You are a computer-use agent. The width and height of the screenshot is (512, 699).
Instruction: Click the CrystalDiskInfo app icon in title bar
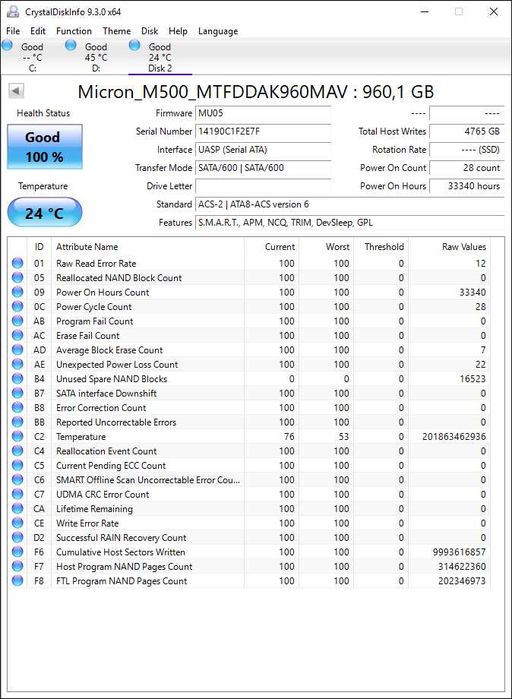pyautogui.click(x=13, y=12)
